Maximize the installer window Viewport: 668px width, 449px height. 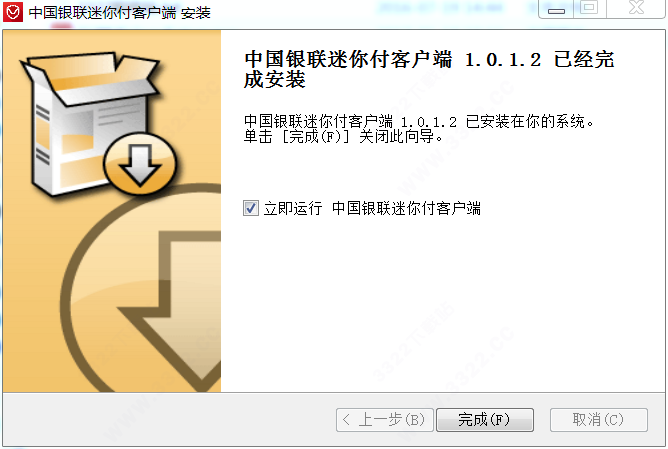590,9
